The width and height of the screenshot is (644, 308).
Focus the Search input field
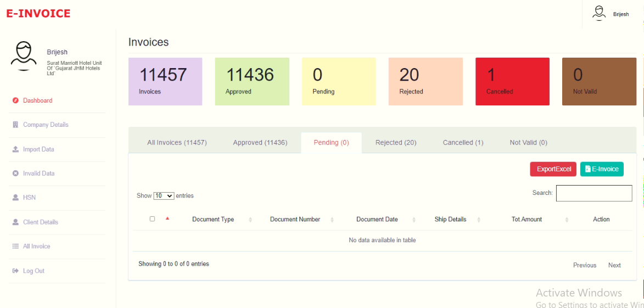[593, 193]
